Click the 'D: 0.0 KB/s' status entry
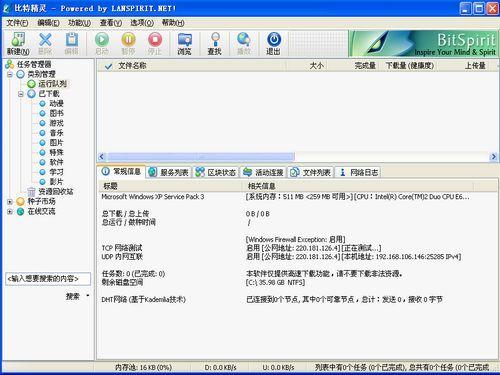The width and height of the screenshot is (500, 375). [220, 367]
